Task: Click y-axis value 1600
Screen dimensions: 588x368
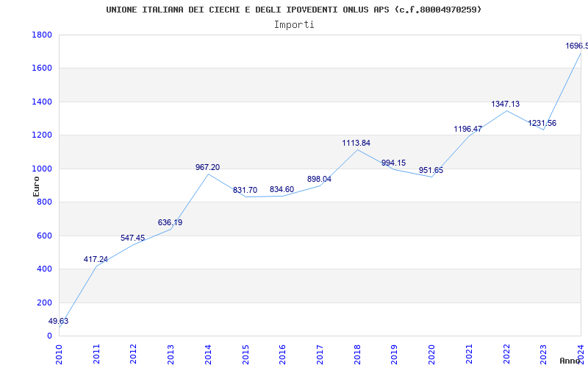Action: (42, 68)
